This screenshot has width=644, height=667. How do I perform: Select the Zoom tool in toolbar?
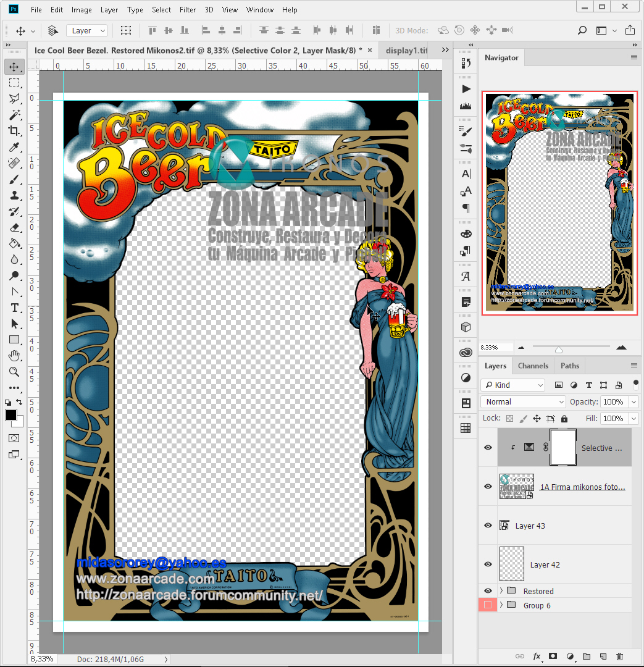click(14, 372)
